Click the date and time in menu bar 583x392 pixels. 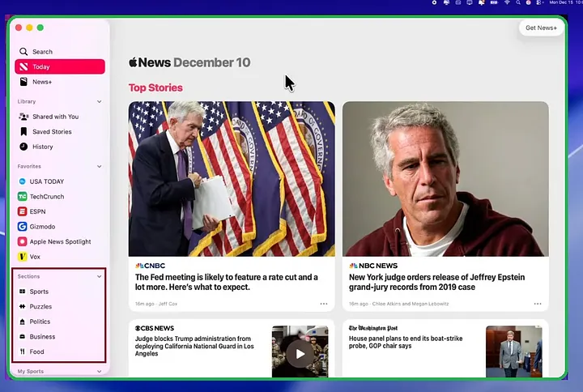tap(566, 2)
